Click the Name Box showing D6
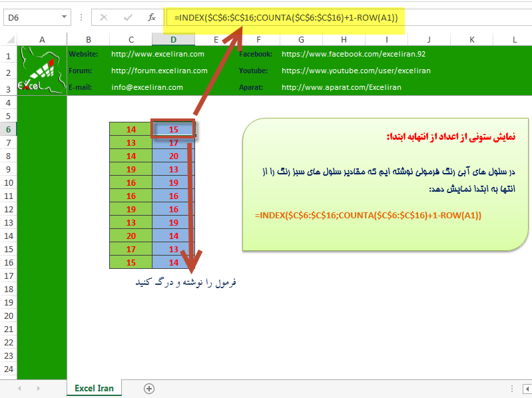The image size is (532, 398). pyautogui.click(x=32, y=17)
